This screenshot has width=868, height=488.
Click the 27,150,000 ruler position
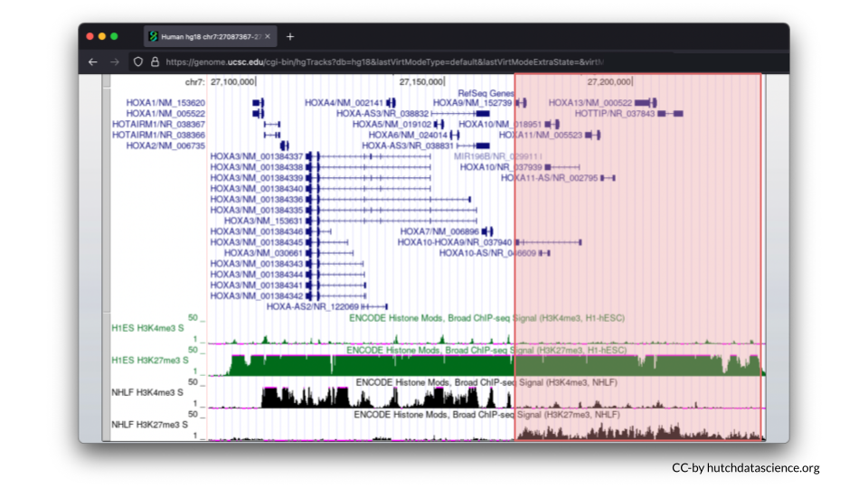click(421, 82)
